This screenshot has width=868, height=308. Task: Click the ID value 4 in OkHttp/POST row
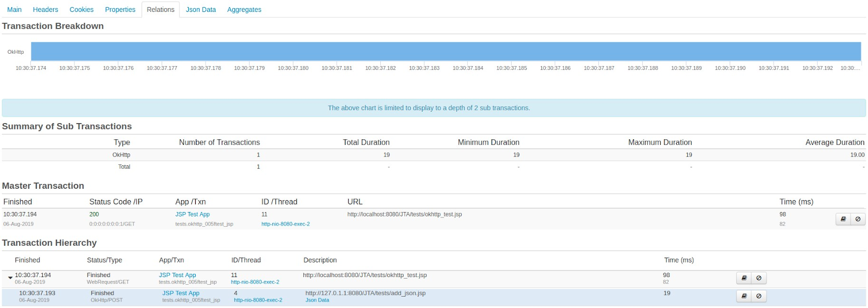point(235,293)
